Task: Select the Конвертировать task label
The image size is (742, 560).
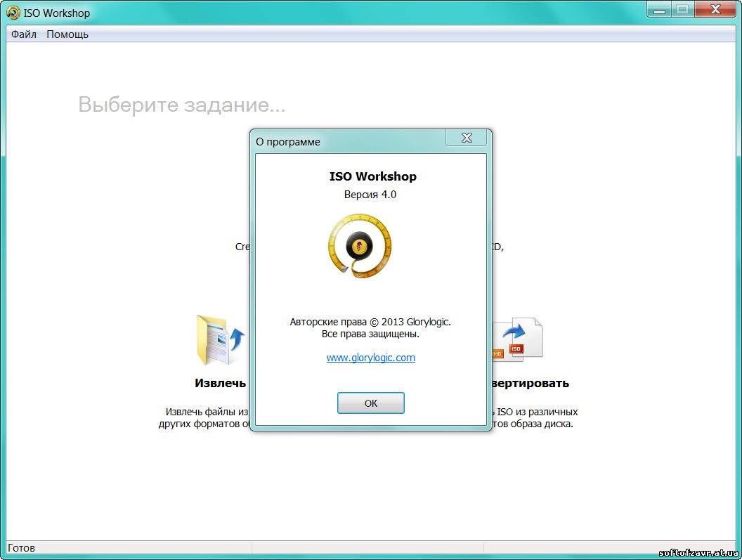Action: tap(530, 383)
